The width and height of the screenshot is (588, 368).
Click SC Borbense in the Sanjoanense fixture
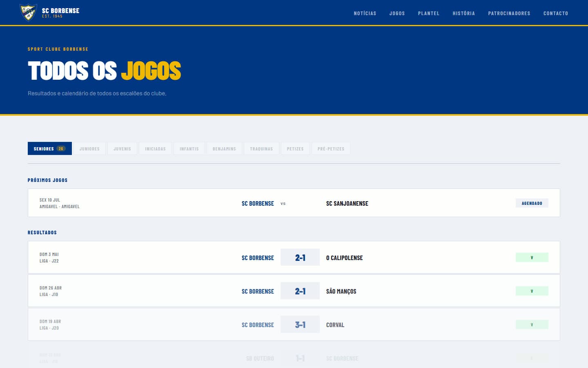point(258,203)
